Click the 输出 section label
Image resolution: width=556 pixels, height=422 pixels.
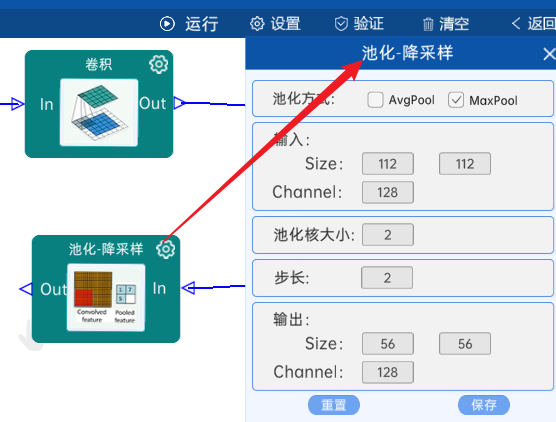(x=291, y=320)
